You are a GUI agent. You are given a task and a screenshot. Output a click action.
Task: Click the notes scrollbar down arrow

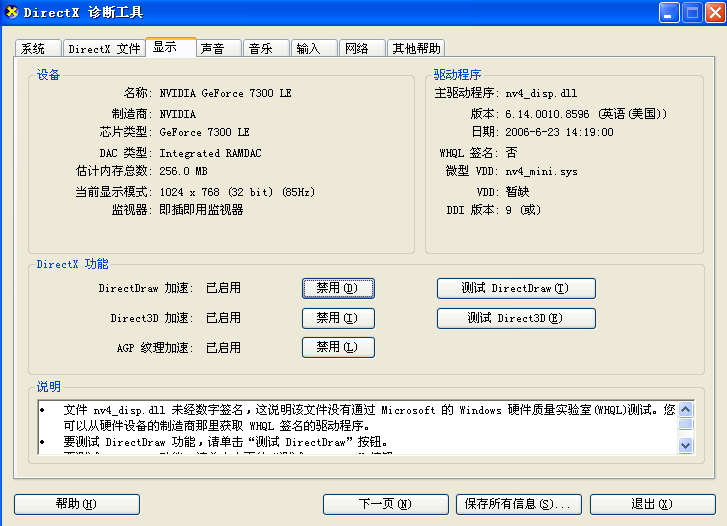point(685,446)
